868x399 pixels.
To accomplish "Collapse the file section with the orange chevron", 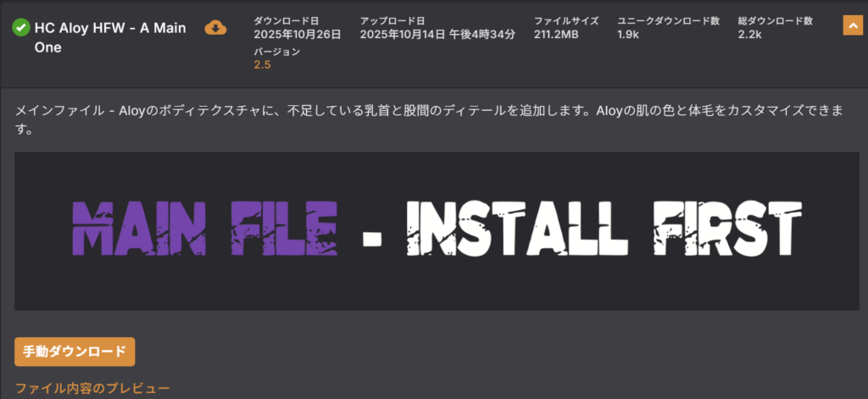I will 853,25.
